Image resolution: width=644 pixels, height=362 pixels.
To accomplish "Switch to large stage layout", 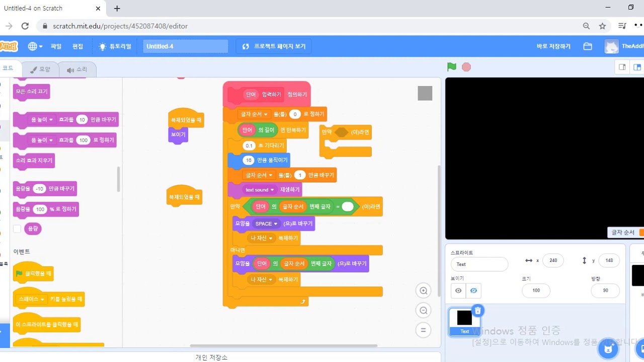I will click(x=637, y=67).
